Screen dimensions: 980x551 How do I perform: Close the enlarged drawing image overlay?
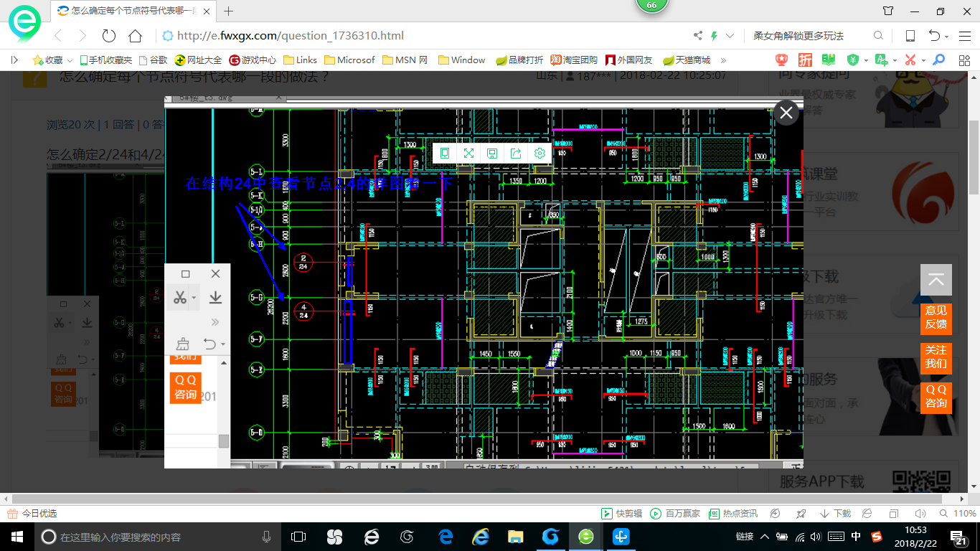click(786, 113)
